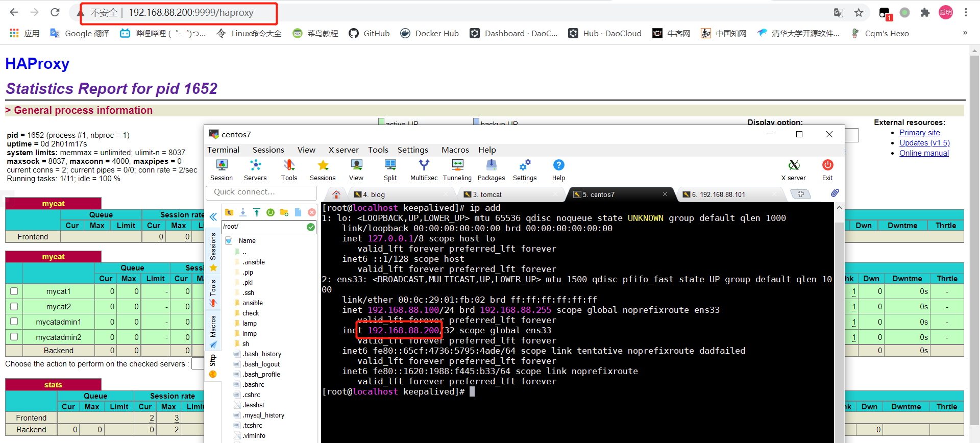The image size is (980, 443).
Task: Click the paperclip icon beside terminal tabs
Action: tap(835, 193)
